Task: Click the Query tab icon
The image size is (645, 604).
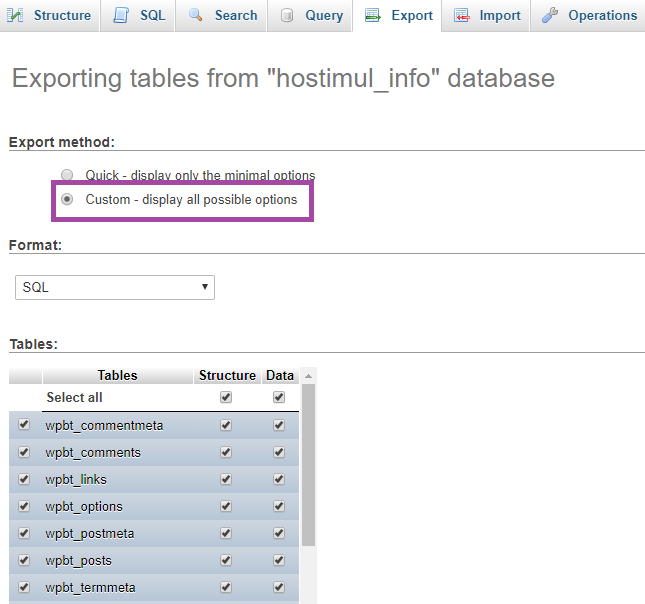Action: click(x=288, y=15)
